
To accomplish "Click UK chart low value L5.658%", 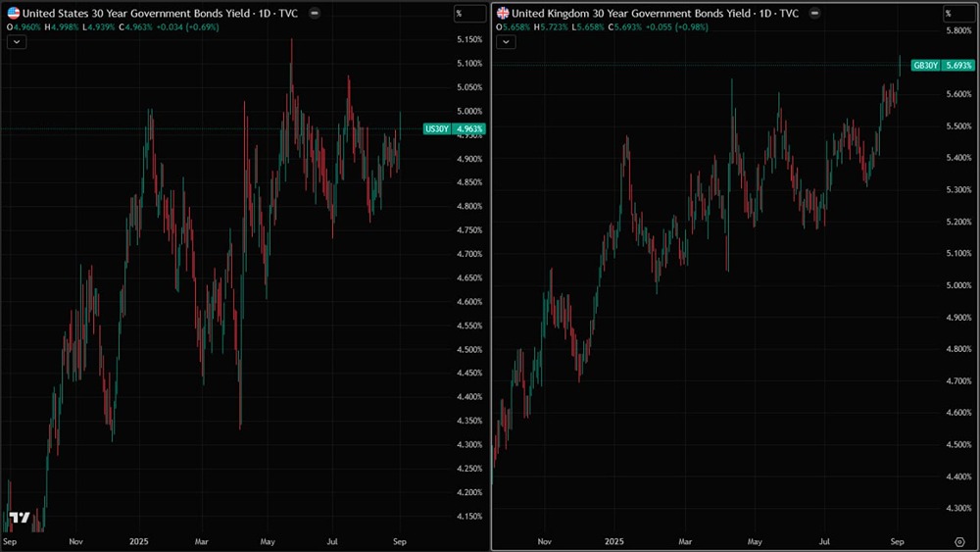I will coord(588,27).
